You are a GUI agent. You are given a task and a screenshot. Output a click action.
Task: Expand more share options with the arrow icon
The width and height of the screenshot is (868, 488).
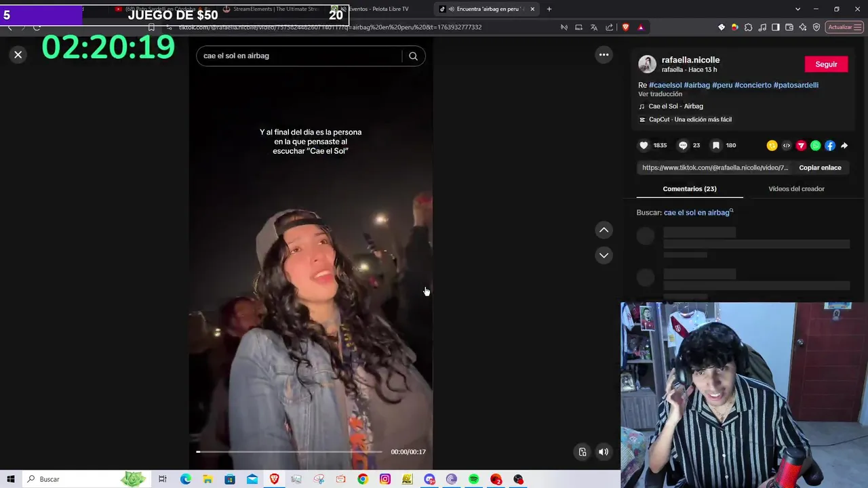(844, 146)
